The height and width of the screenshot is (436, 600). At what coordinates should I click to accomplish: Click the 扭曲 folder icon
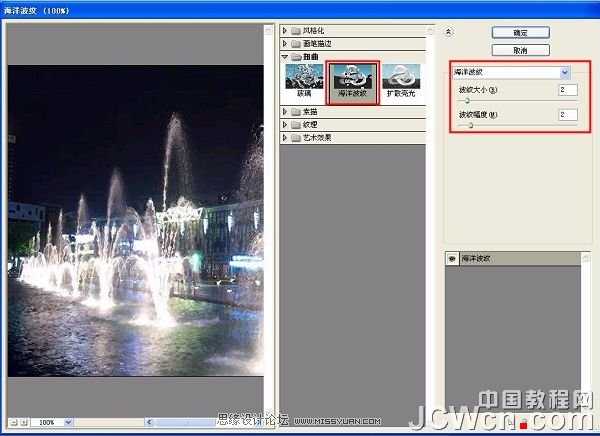coord(296,57)
